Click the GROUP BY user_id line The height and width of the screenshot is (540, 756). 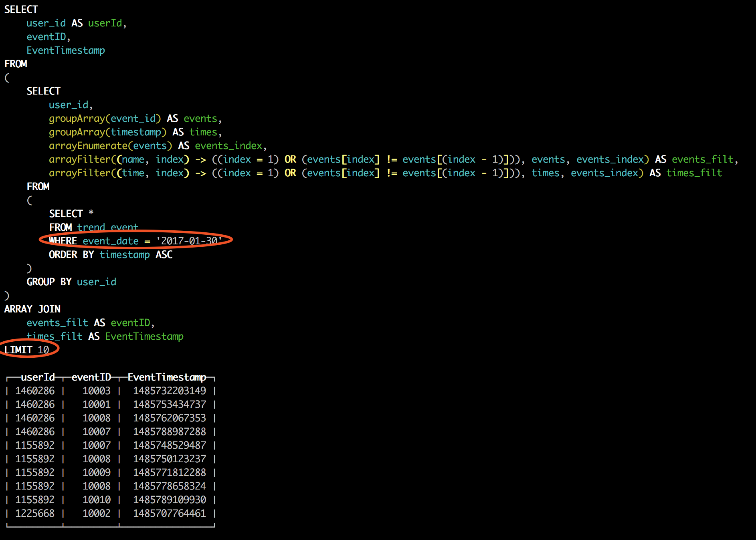tap(71, 282)
